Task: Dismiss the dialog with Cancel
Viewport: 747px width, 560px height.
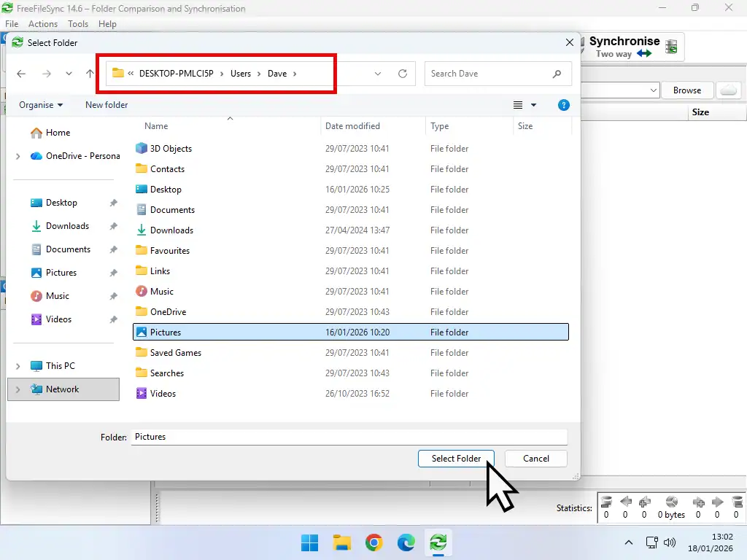Action: [535, 459]
